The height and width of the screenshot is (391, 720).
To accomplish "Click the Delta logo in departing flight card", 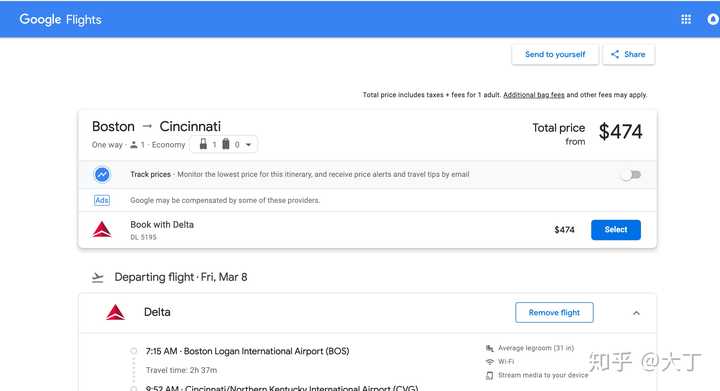I will [x=115, y=313].
